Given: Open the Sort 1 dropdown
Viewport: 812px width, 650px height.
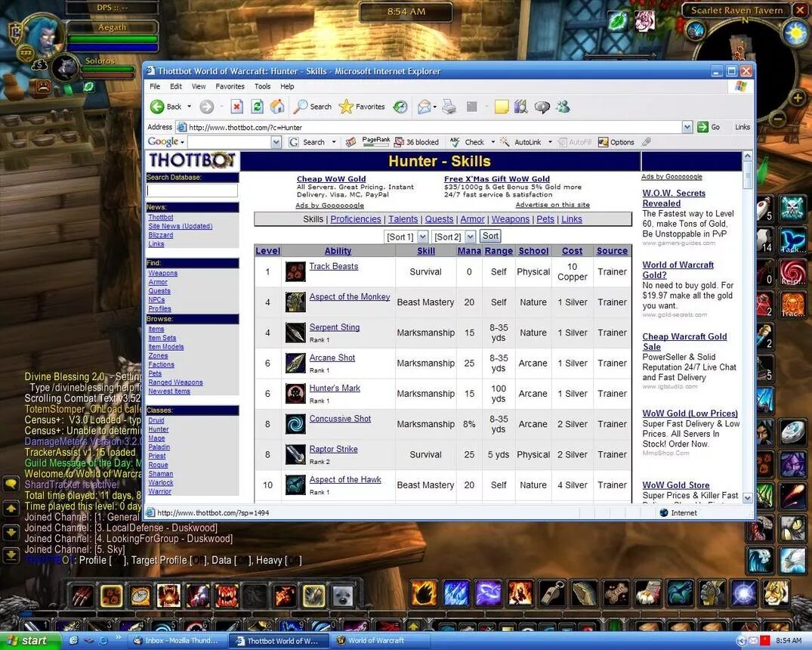Looking at the screenshot, I should click(422, 237).
